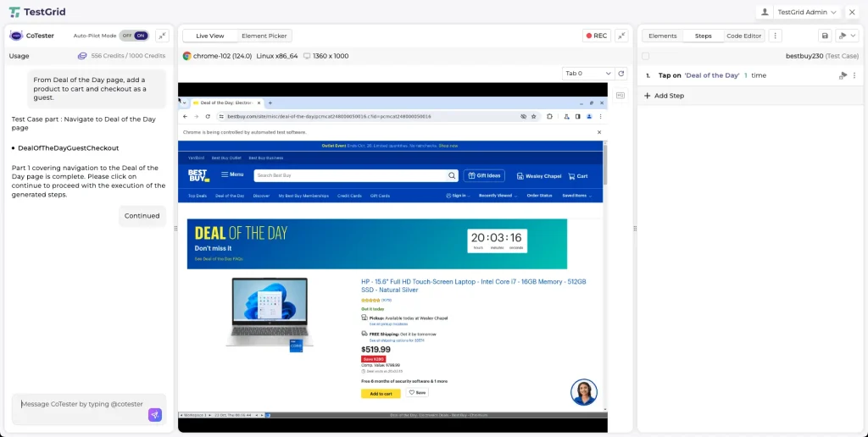Open the HP 15.6" laptop product link

tap(474, 285)
